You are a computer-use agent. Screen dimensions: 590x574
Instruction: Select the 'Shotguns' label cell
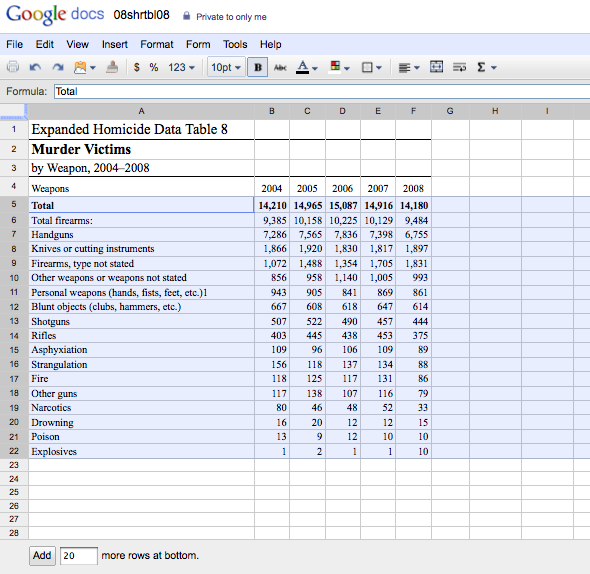[141, 321]
